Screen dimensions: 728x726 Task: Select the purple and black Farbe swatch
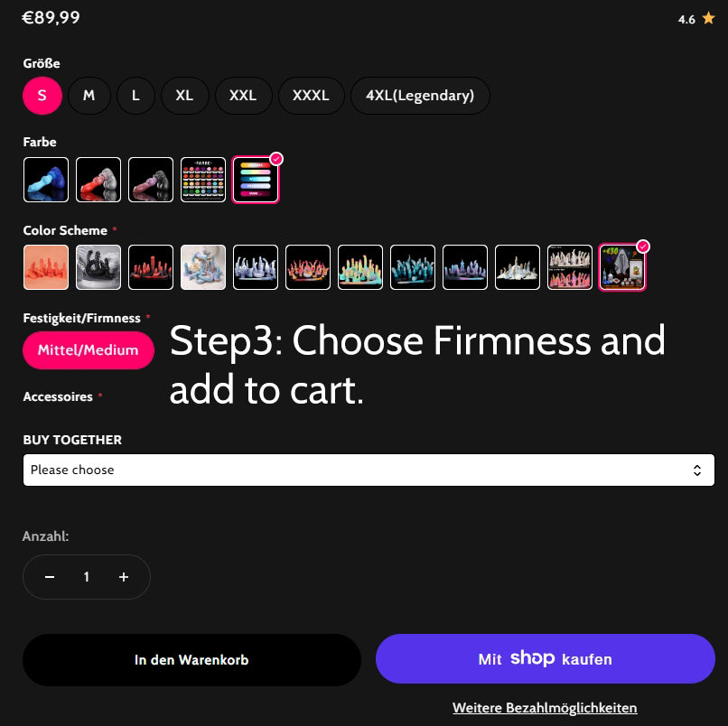pyautogui.click(x=151, y=180)
